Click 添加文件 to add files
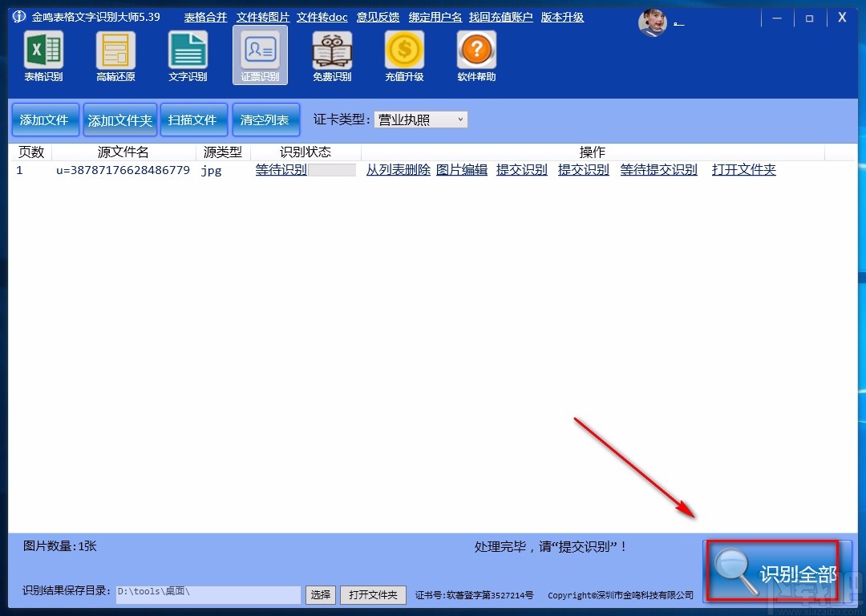The width and height of the screenshot is (866, 616). 45,119
